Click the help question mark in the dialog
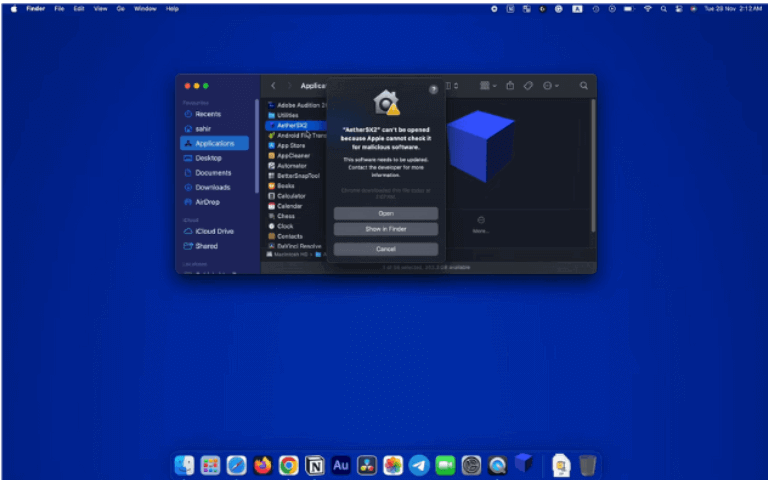Image resolution: width=768 pixels, height=480 pixels. [433, 90]
